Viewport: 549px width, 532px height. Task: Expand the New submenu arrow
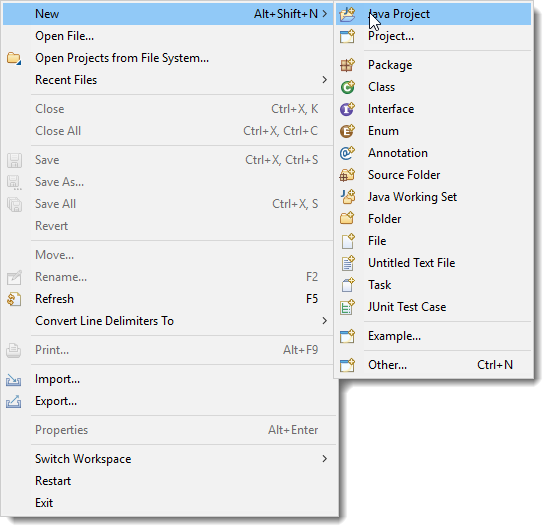[x=325, y=14]
